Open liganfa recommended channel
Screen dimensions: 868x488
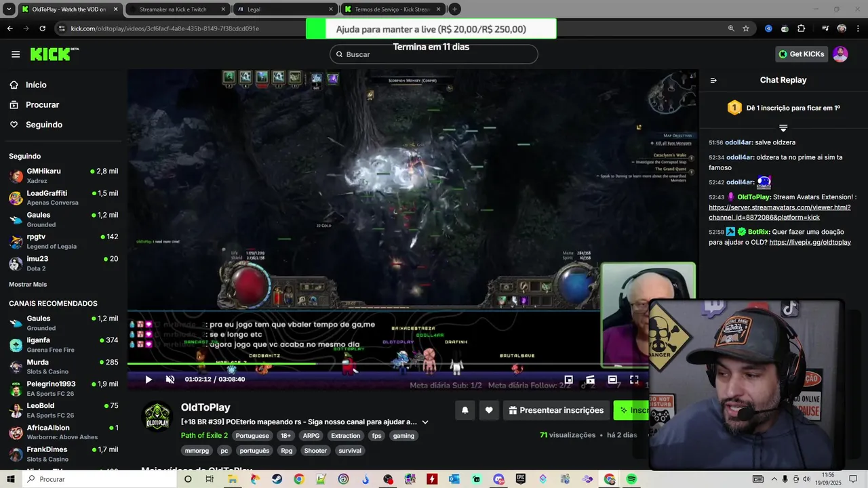64,344
